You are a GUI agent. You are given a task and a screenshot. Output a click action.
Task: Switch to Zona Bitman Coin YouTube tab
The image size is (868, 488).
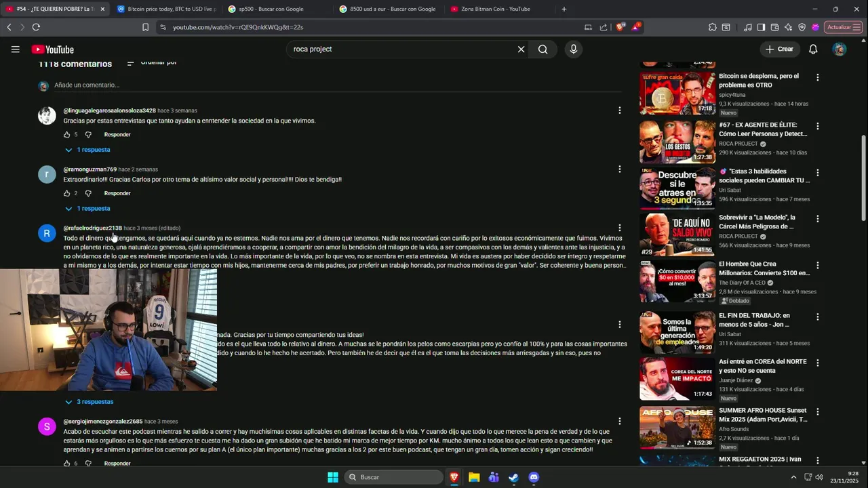coord(499,9)
